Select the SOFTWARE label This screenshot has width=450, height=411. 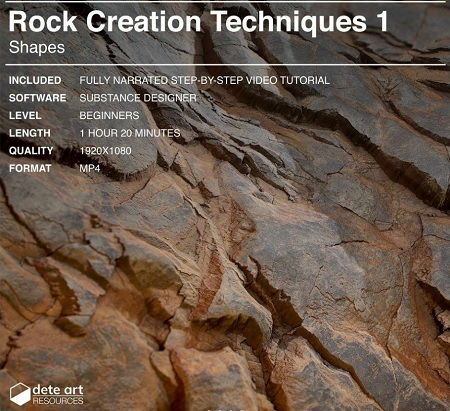pos(38,98)
